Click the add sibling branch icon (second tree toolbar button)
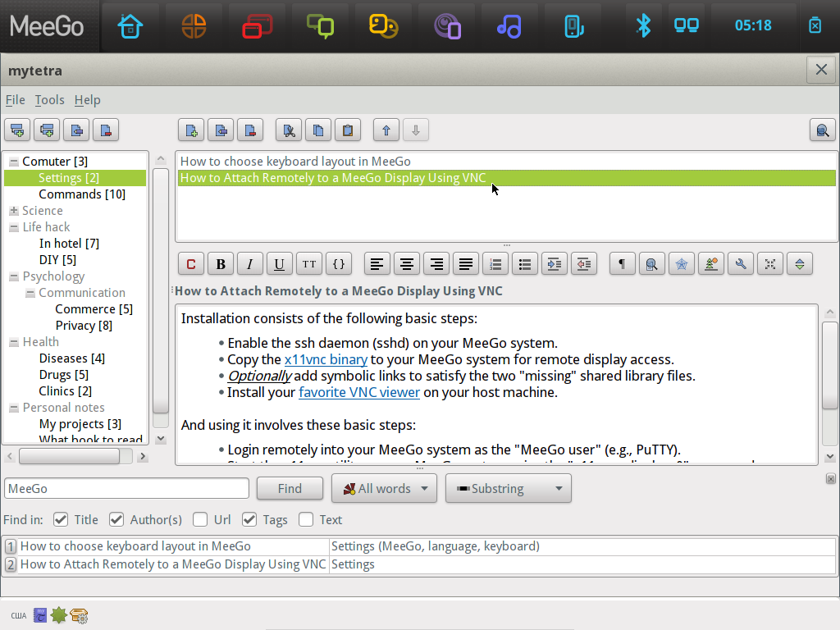 (47, 130)
